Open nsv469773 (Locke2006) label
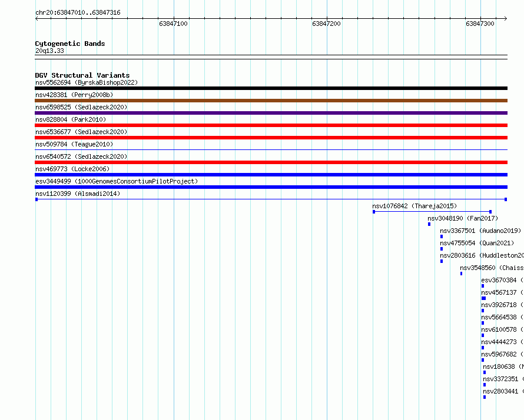The width and height of the screenshot is (524, 420). pos(72,169)
